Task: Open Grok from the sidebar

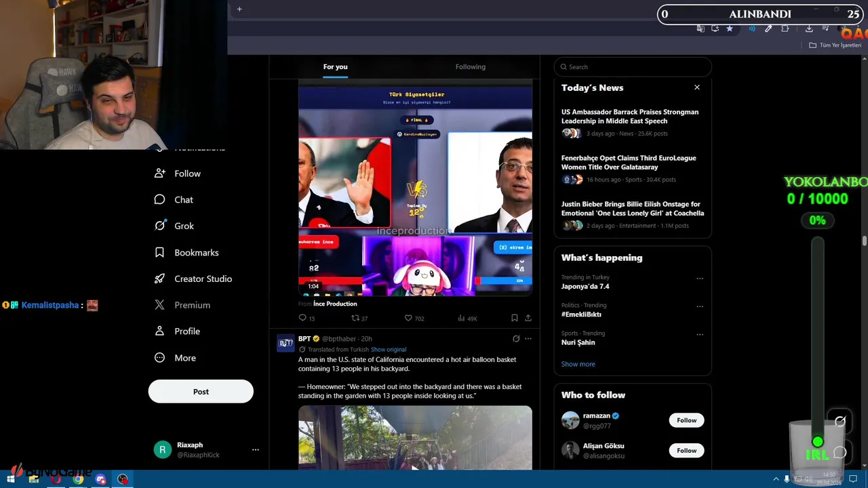Action: 174,226
